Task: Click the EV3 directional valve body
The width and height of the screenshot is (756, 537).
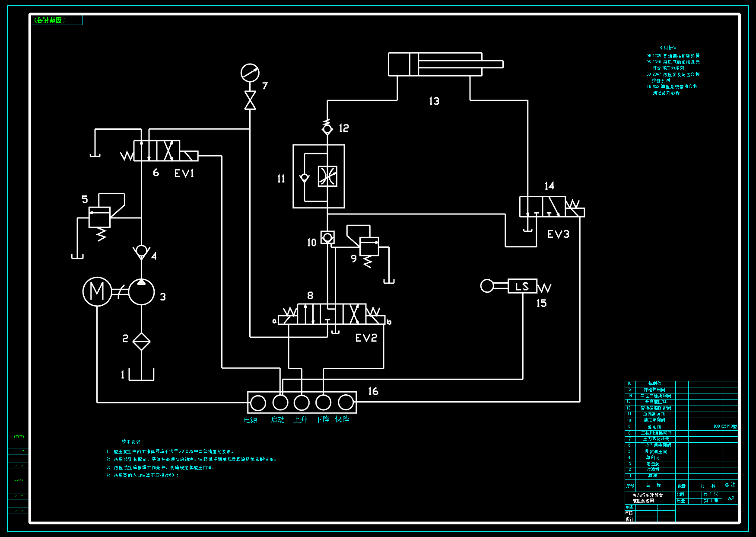Action: (543, 207)
